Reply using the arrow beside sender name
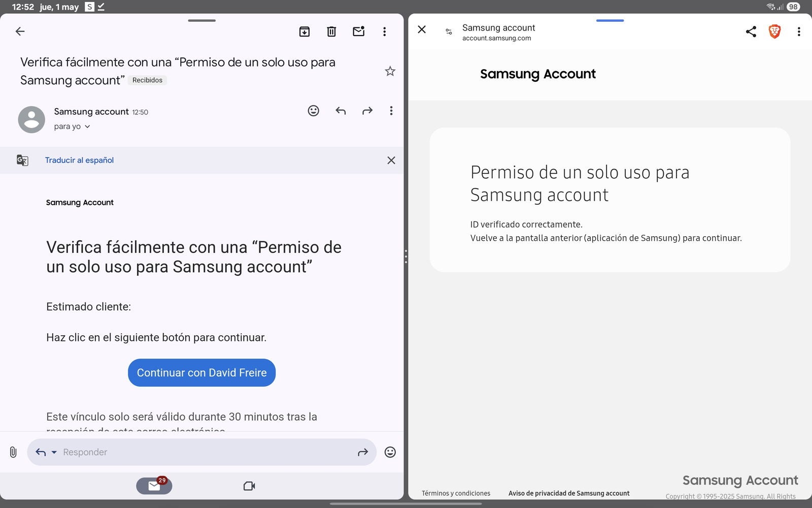Viewport: 812px width, 508px height. click(x=341, y=111)
